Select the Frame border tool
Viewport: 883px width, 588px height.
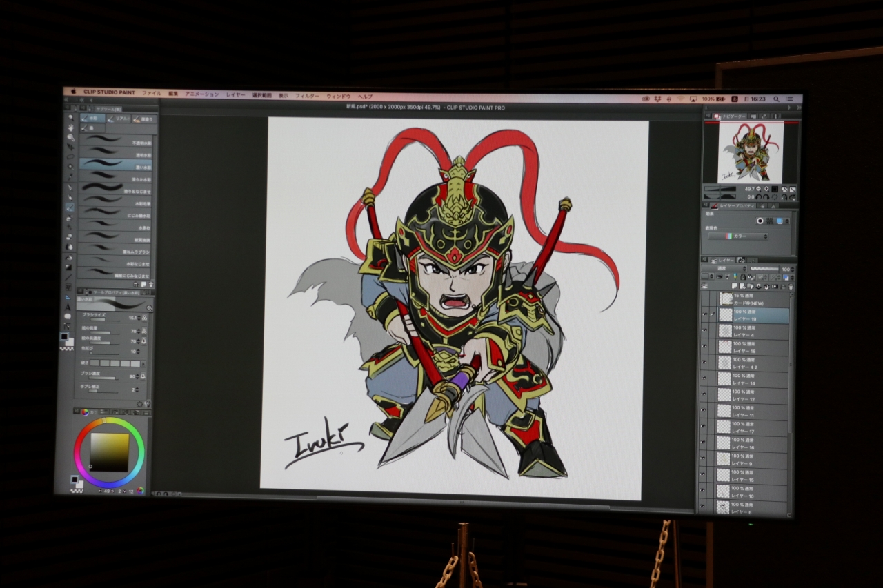click(x=69, y=287)
